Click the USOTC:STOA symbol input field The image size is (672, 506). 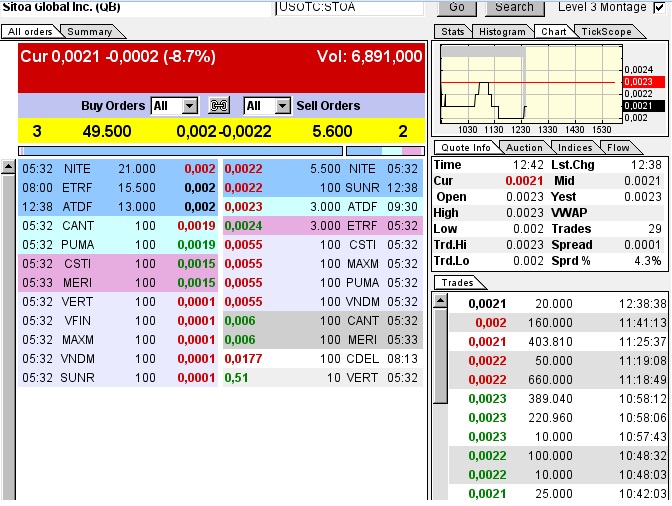pyautogui.click(x=349, y=7)
